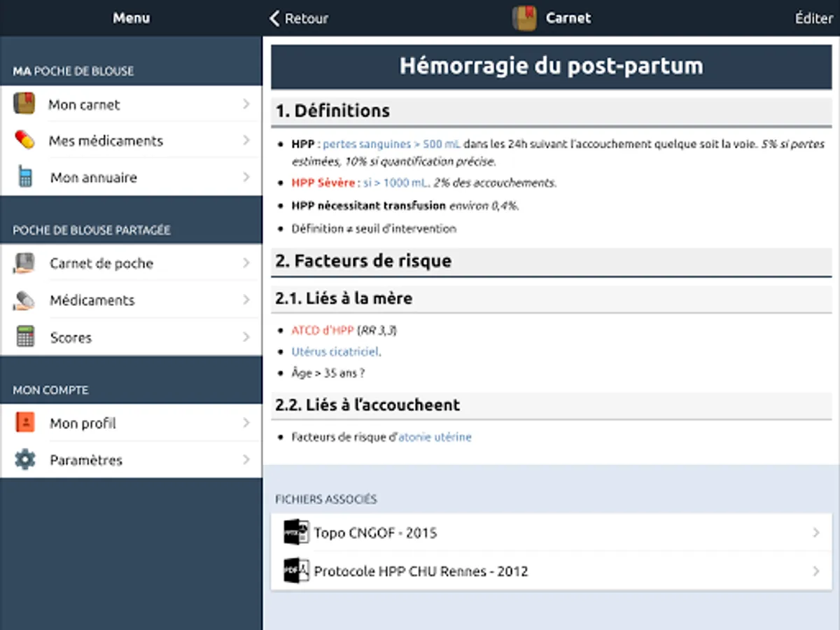Expand Mon carnet using its chevron
Screen dimensions: 840x630
click(246, 104)
